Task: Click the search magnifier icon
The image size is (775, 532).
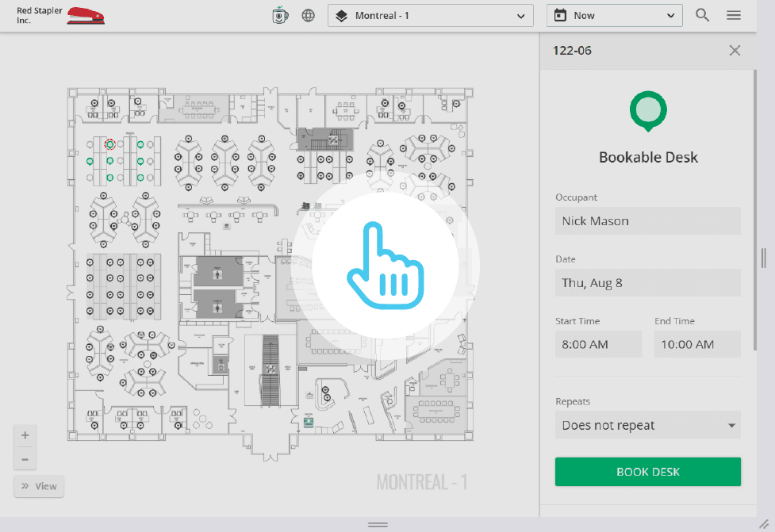Action: pos(702,14)
